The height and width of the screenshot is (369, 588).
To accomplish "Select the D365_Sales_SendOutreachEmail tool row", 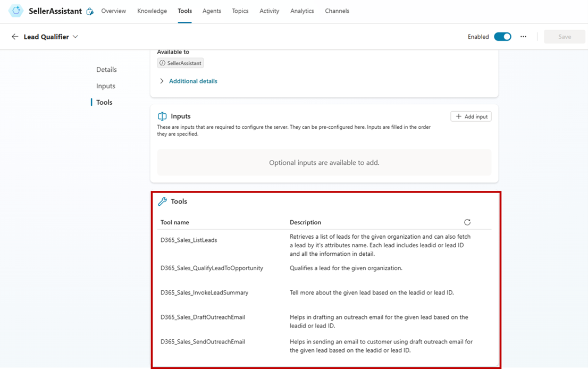I will tap(203, 342).
